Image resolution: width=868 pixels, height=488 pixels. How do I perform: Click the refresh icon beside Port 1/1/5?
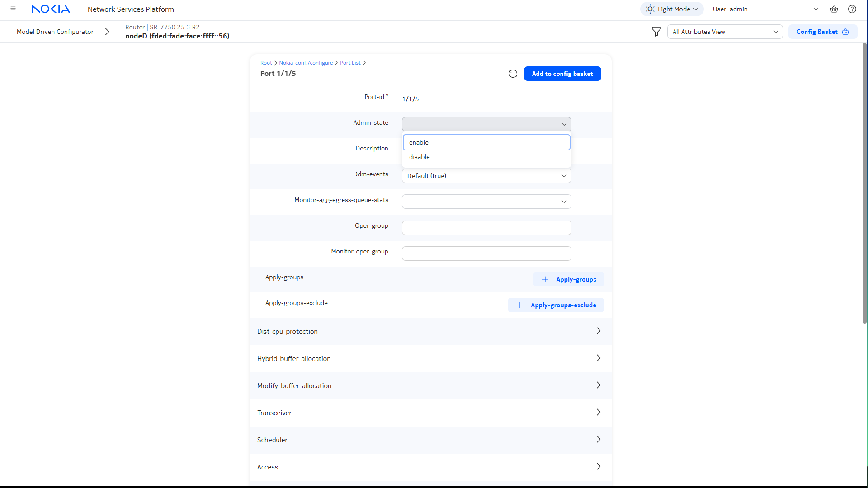[513, 74]
